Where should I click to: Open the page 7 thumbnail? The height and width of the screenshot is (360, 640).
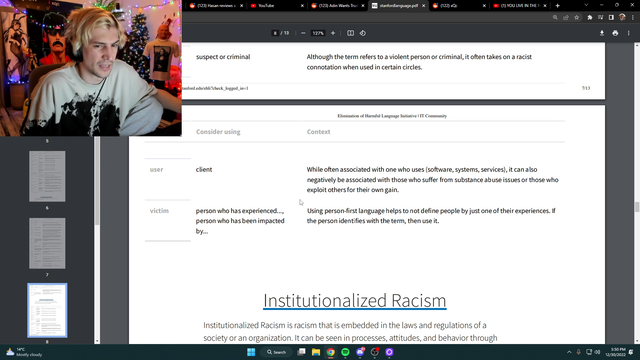(47, 243)
